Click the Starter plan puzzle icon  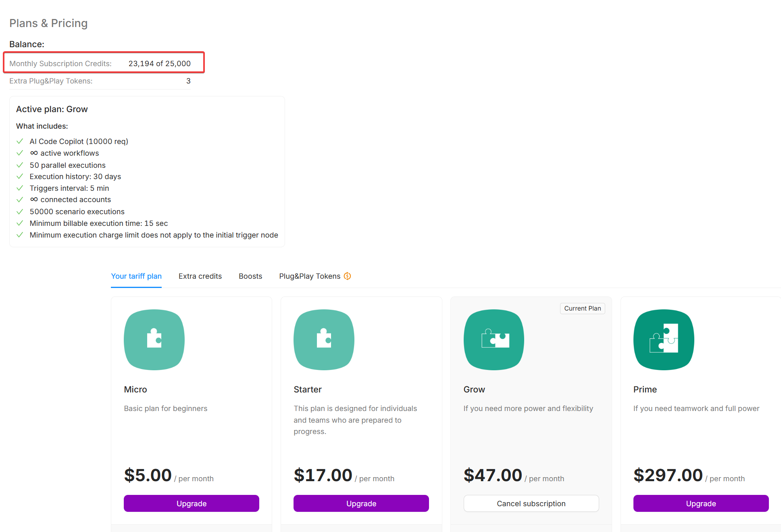coord(324,340)
